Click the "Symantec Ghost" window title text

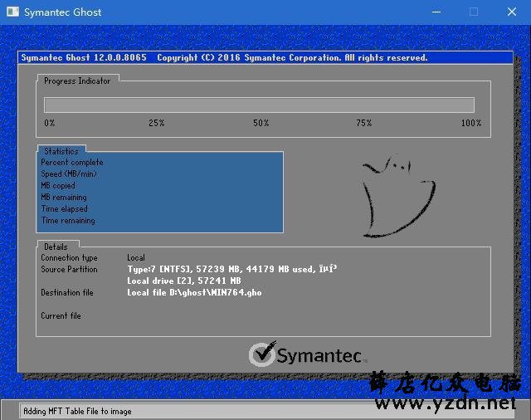(x=63, y=12)
